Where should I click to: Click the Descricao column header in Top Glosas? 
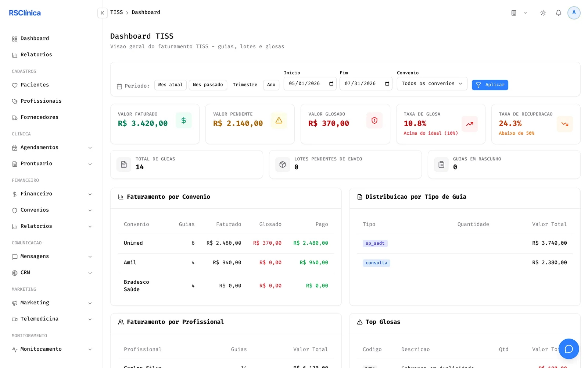tap(415, 350)
